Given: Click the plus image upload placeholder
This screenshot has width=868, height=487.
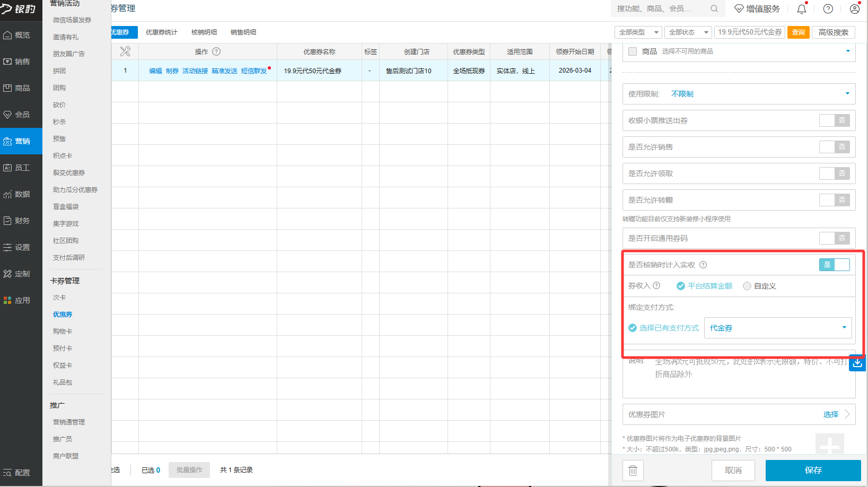Looking at the screenshot, I should [830, 445].
